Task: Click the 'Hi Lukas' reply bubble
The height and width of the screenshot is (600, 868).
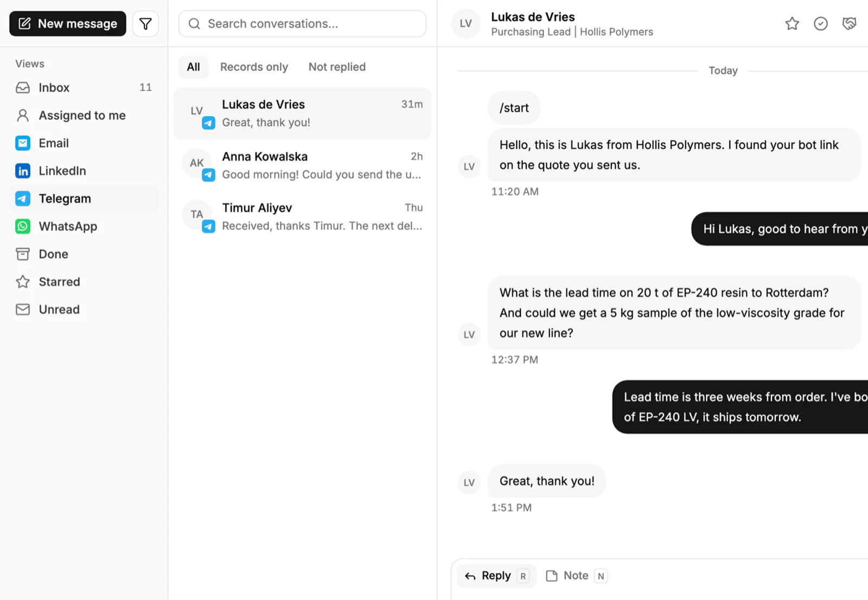Action: click(780, 229)
